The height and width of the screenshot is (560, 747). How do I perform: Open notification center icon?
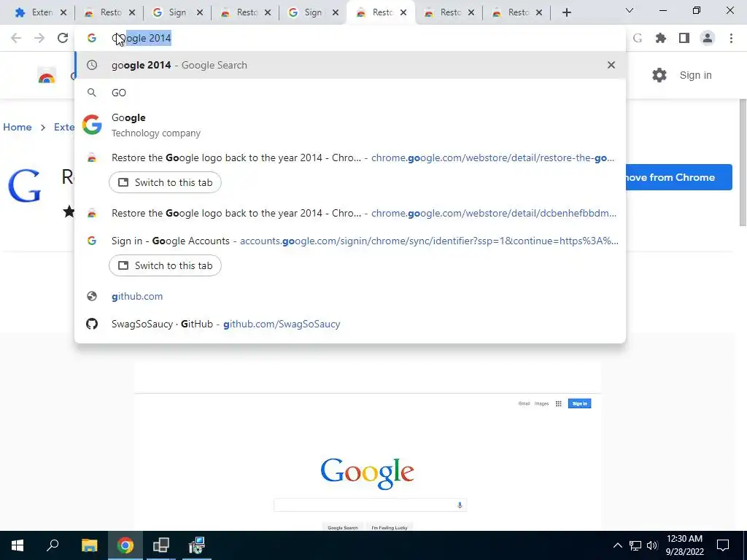723,545
